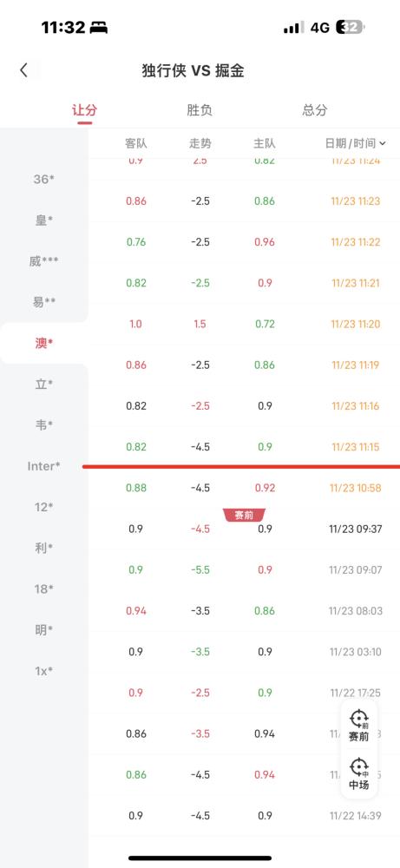Tap the battery indicator in status bar
400x868 pixels.
(x=351, y=27)
